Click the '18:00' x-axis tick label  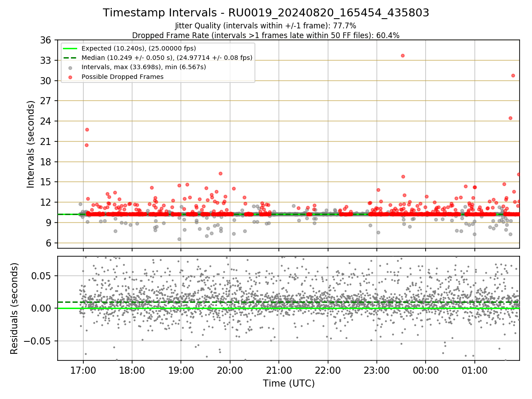click(x=132, y=369)
